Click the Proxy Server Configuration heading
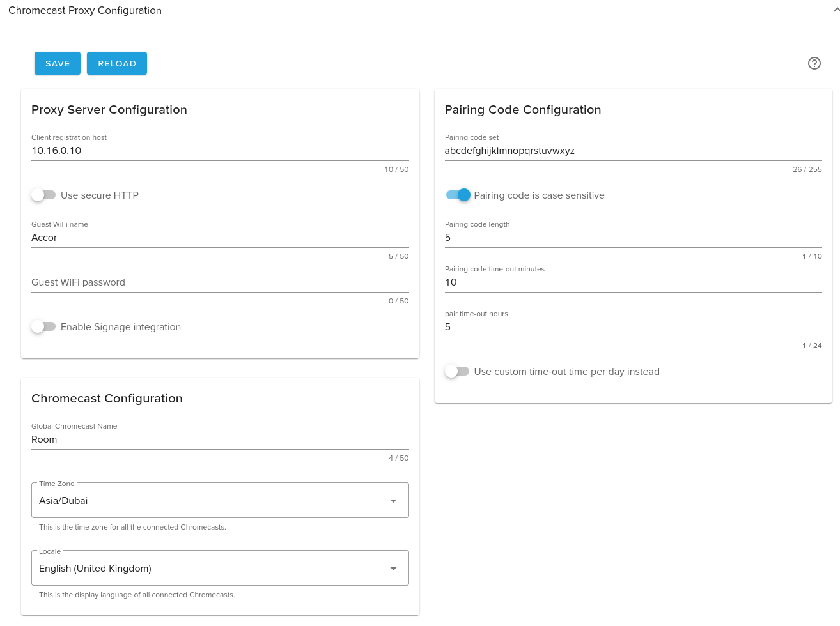Viewport: 840px width, 626px height. pos(109,110)
